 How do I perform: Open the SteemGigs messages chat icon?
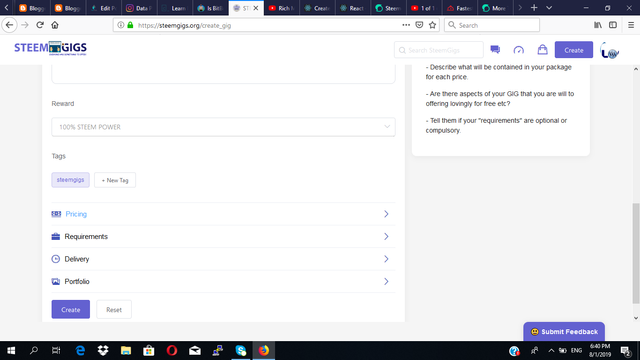[495, 50]
